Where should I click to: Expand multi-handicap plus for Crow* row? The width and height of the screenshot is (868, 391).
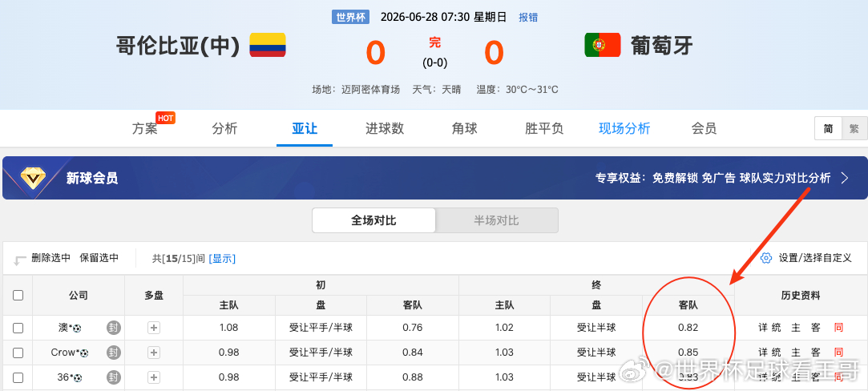coord(154,353)
